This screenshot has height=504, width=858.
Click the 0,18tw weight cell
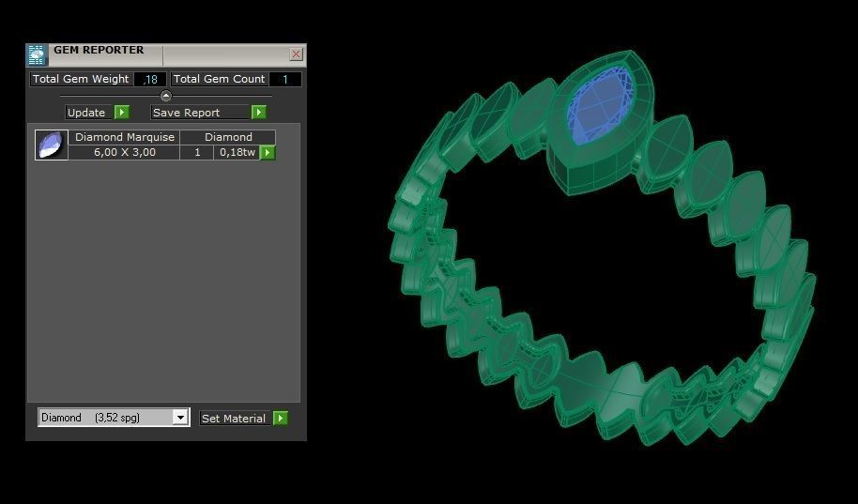(237, 152)
